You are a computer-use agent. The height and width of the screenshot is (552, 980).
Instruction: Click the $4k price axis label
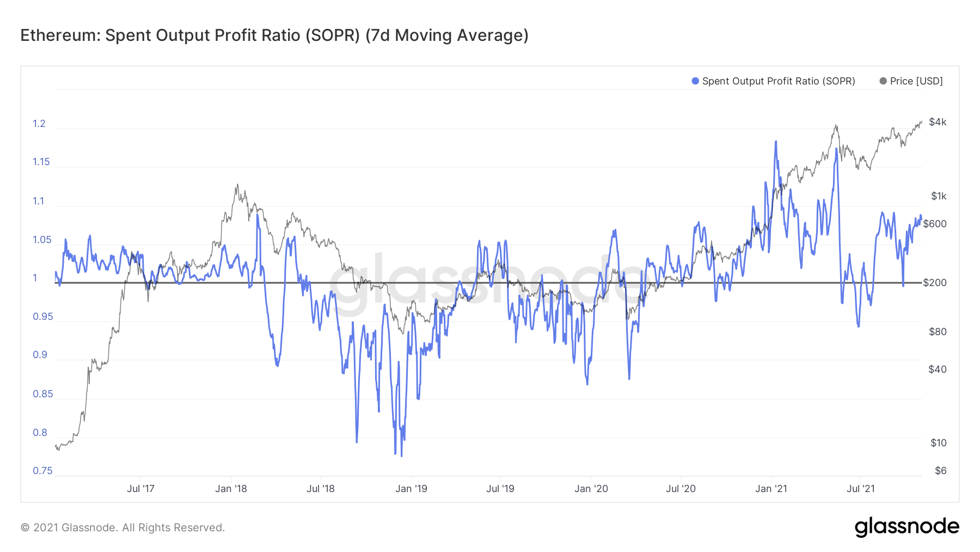[938, 122]
